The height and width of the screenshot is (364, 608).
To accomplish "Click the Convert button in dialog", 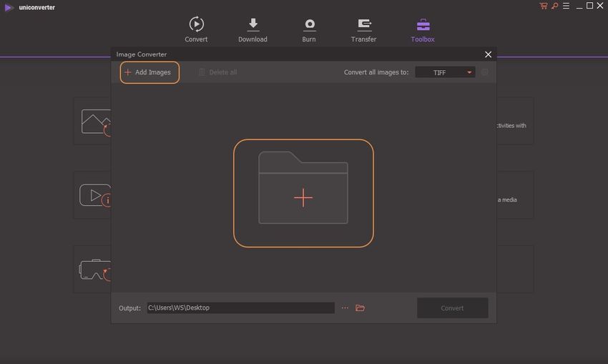I will [x=452, y=308].
